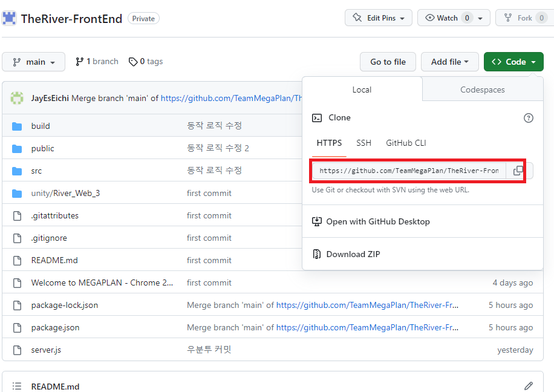The image size is (554, 392).
Task: Click the TheRiver-FrontEnd repository avatar icon
Action: click(x=9, y=18)
